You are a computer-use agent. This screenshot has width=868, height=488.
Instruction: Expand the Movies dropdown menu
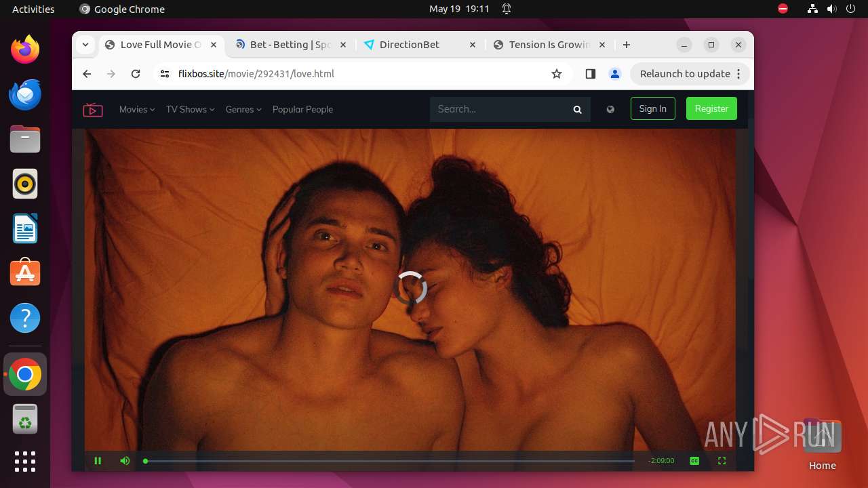tap(137, 109)
